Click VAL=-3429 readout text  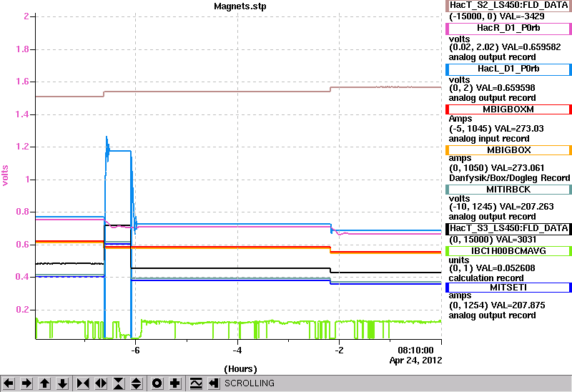coord(522,16)
